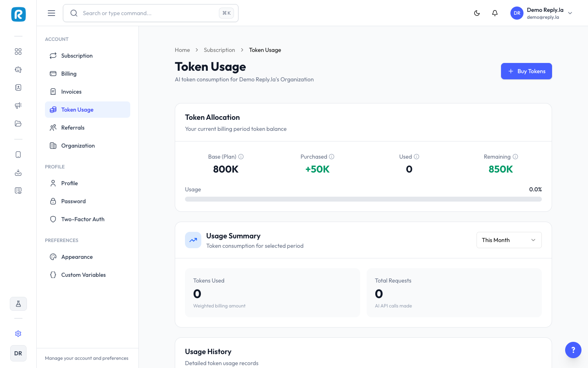This screenshot has width=588, height=368.
Task: Open the This Month period dropdown
Action: [509, 240]
